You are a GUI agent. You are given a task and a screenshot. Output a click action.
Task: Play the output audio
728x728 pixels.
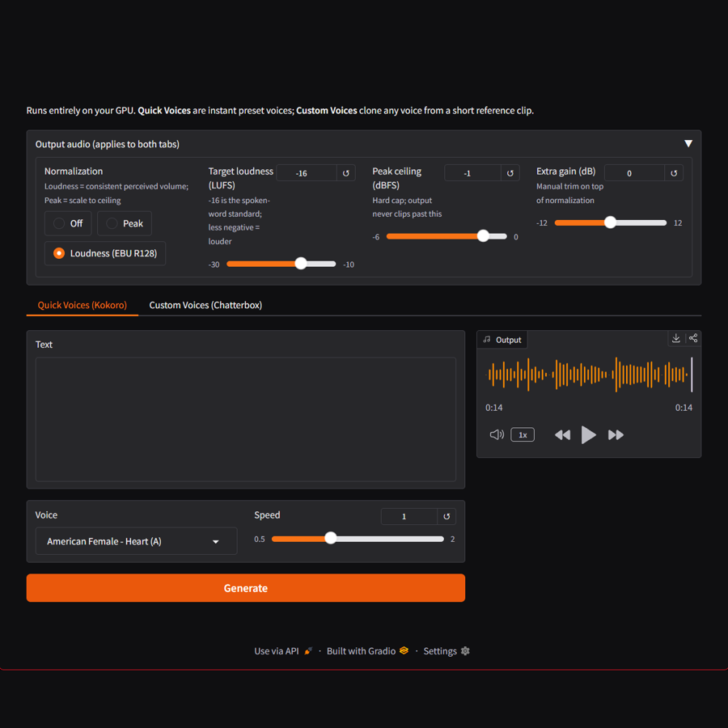click(x=588, y=434)
